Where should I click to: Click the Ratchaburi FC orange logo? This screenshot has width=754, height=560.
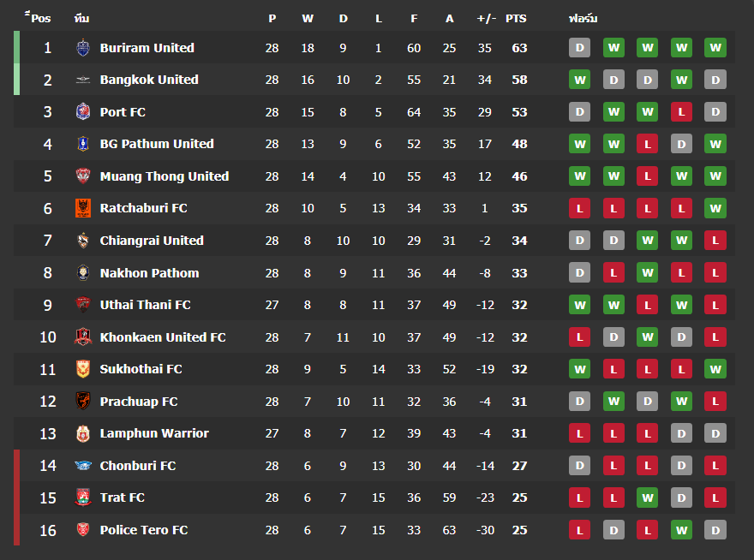coord(82,208)
